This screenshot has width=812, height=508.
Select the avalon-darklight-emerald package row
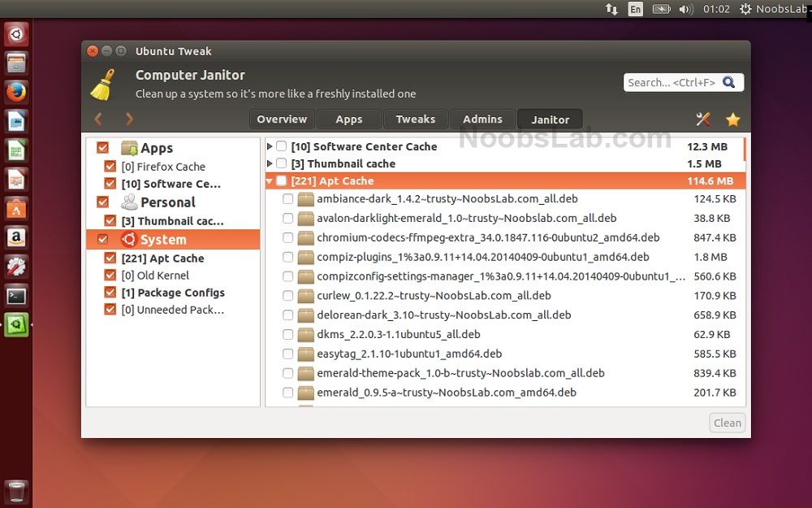point(505,218)
